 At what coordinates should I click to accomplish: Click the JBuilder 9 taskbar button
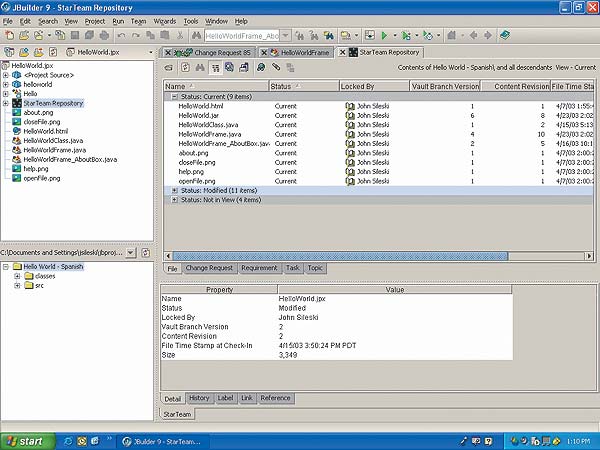(x=162, y=442)
